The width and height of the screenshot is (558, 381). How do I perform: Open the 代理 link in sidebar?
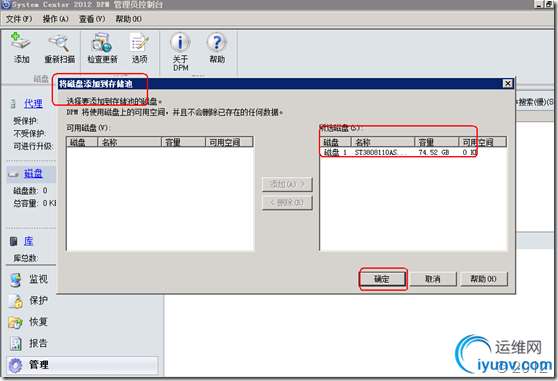coord(33,104)
